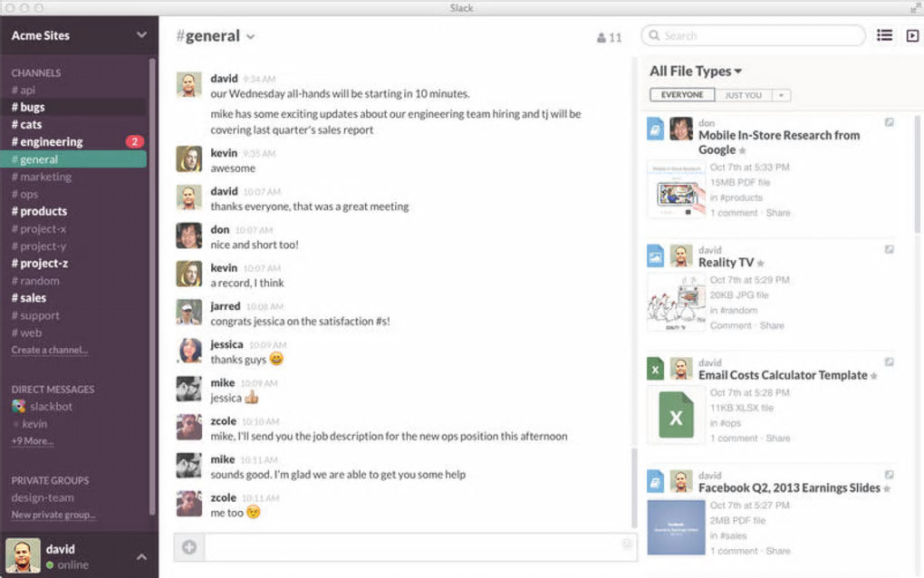
Task: Star the Facebook Q2, 2013 Earnings Slides file
Action: click(887, 488)
